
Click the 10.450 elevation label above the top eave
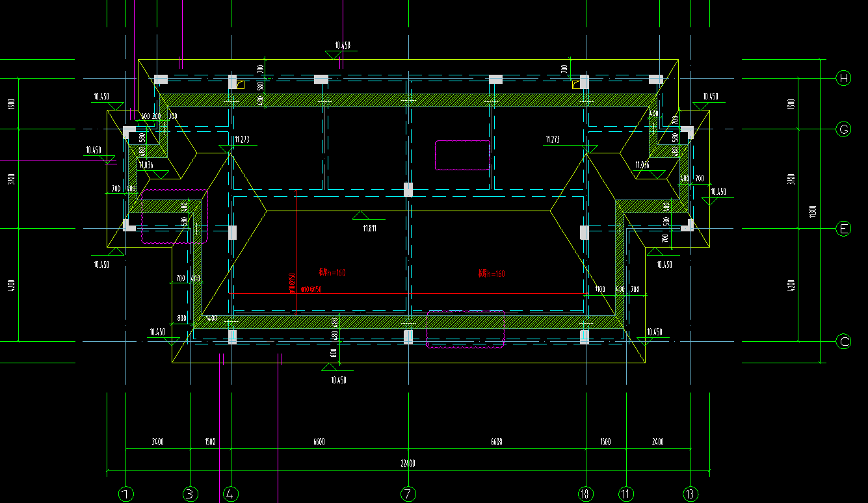click(343, 45)
